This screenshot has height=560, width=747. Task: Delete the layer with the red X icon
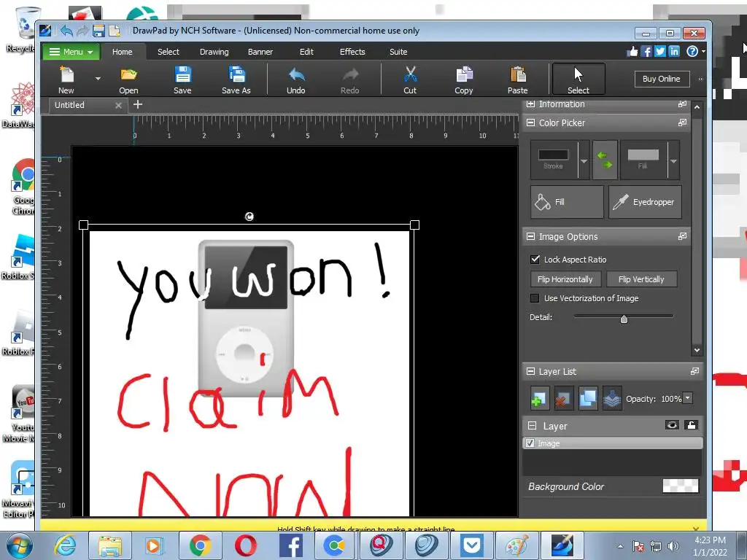pyautogui.click(x=564, y=399)
